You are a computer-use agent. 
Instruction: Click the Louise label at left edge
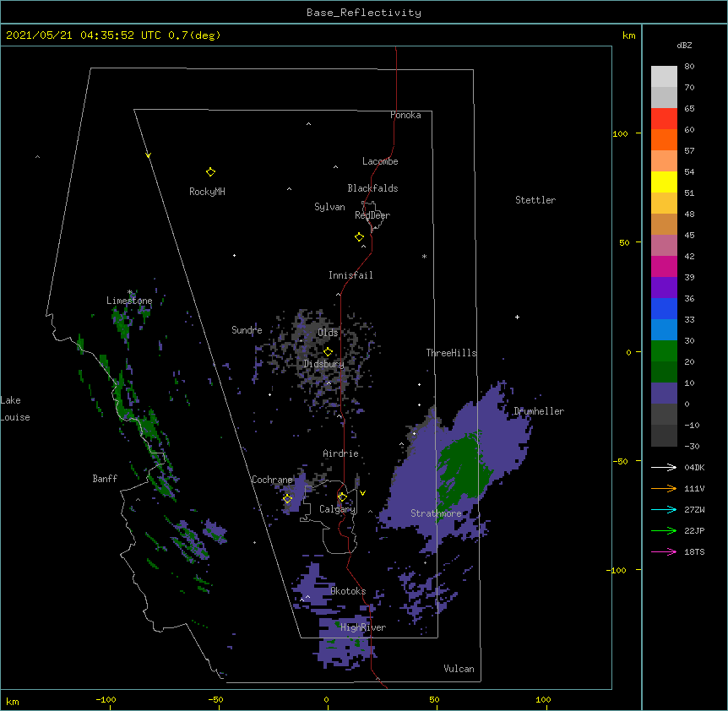(15, 417)
